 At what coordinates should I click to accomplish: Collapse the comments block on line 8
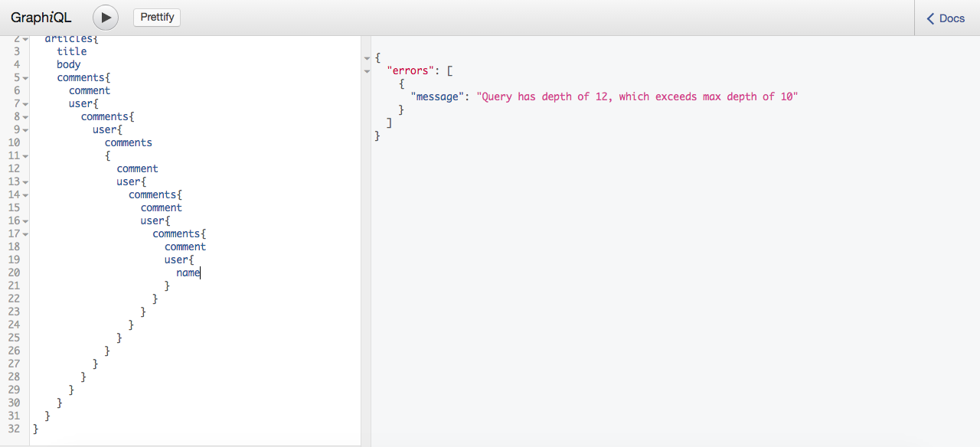coord(25,117)
